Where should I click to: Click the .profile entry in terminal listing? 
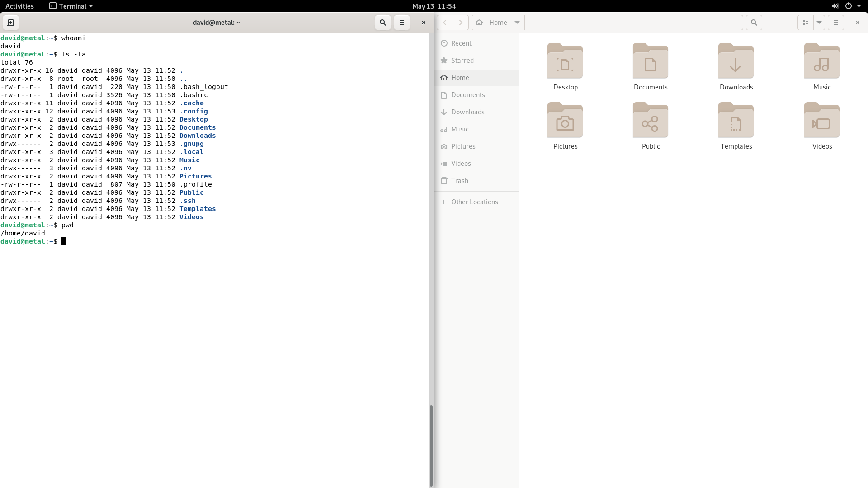(x=196, y=184)
